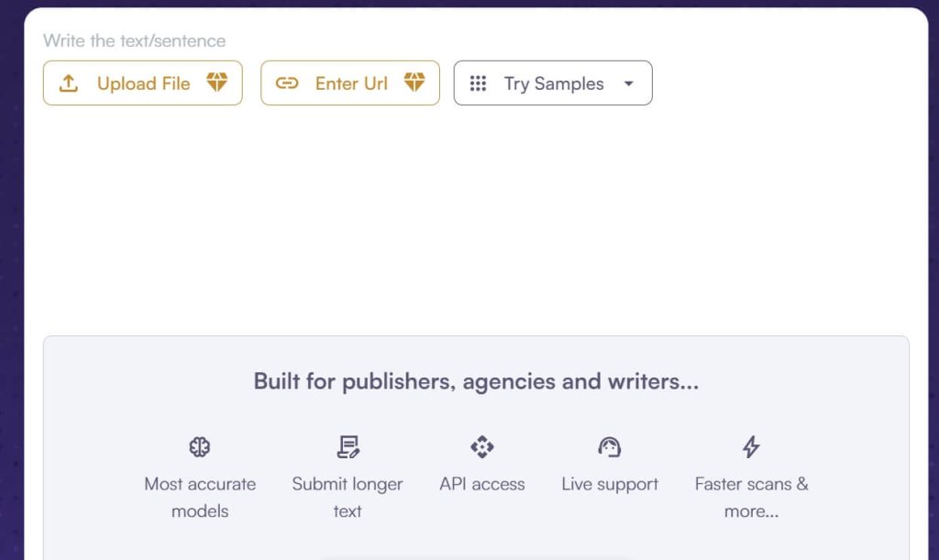Click the lightning bolt icon for Faster scans

click(751, 447)
